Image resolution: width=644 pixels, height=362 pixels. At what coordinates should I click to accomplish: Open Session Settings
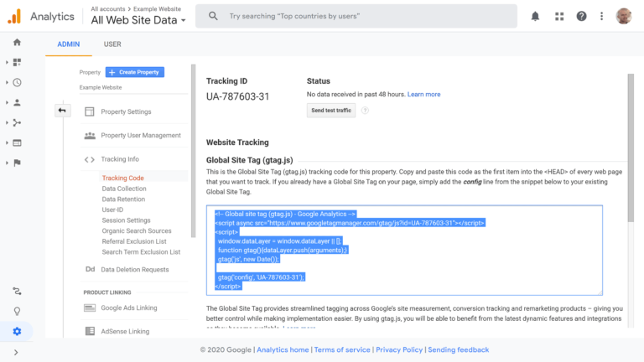126,220
